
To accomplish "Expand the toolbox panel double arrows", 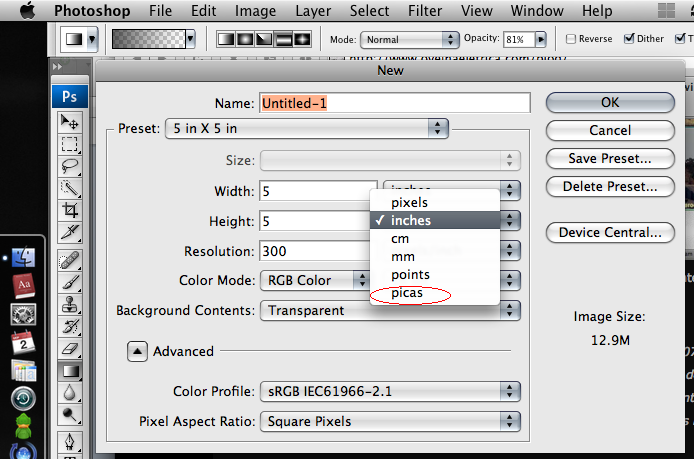I will tap(57, 67).
